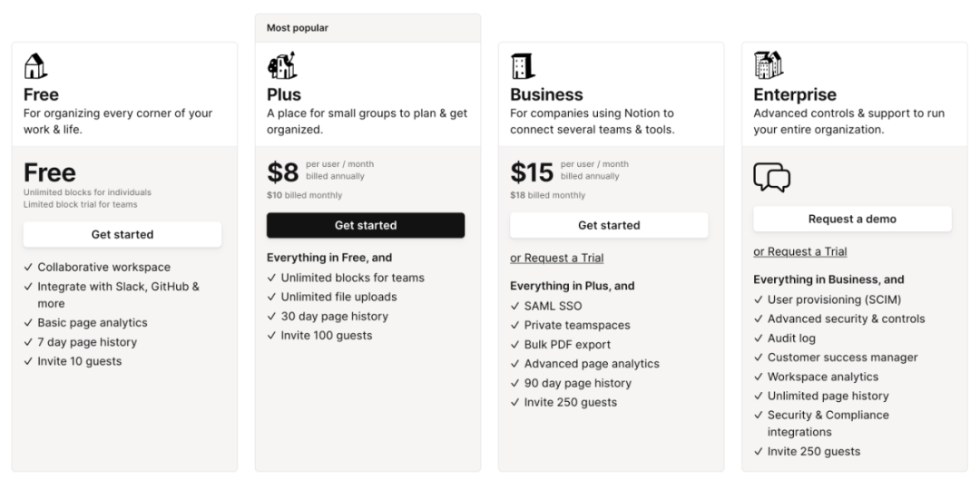Click checkmark beside Collaborative workspace
Screen dimensions: 980x490
pyautogui.click(x=28, y=268)
